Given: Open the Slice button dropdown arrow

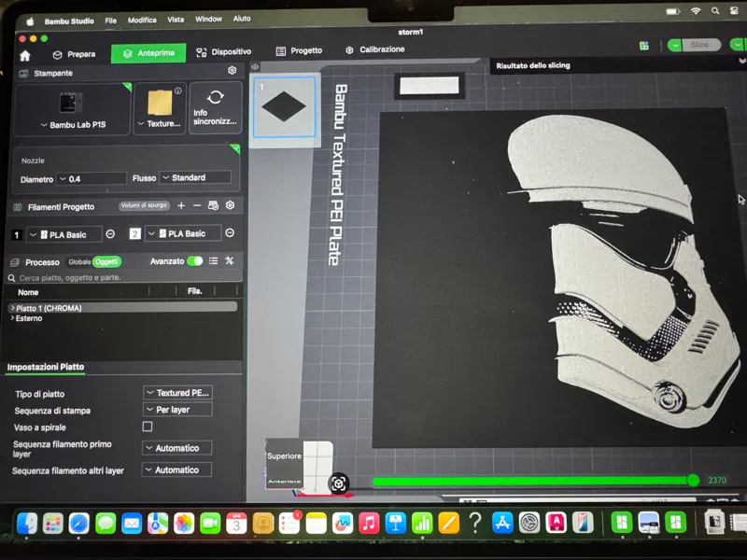Looking at the screenshot, I should pyautogui.click(x=674, y=45).
